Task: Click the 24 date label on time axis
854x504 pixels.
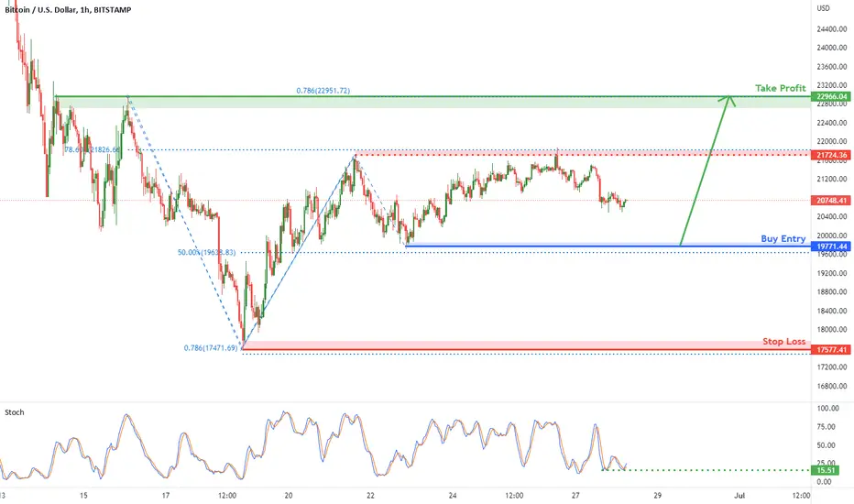Action: [453, 495]
